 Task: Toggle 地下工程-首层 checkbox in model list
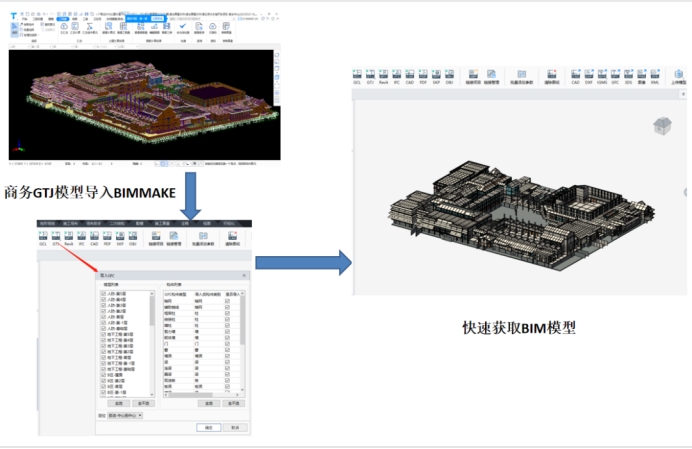click(x=104, y=357)
